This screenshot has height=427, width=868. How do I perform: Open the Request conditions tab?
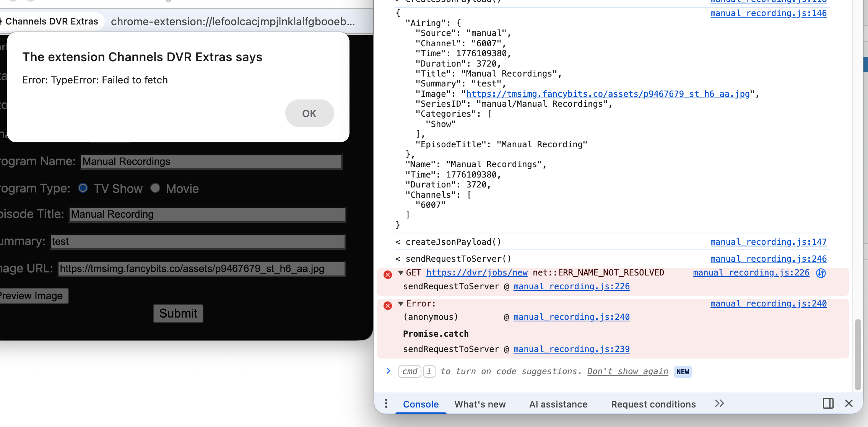pyautogui.click(x=653, y=404)
